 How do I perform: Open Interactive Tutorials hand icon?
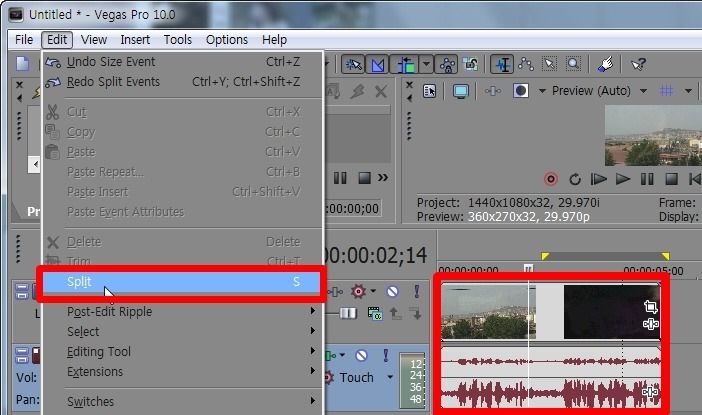tap(605, 64)
